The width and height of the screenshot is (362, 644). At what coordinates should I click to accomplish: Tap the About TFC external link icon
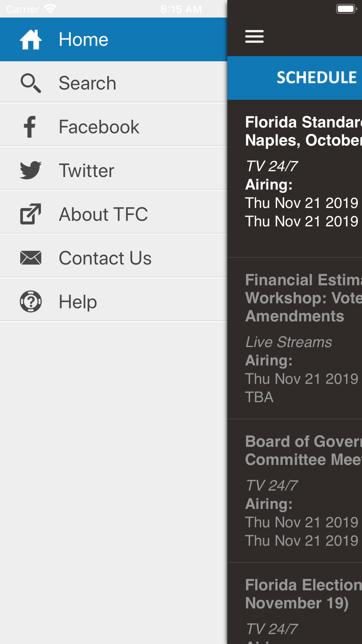30,214
